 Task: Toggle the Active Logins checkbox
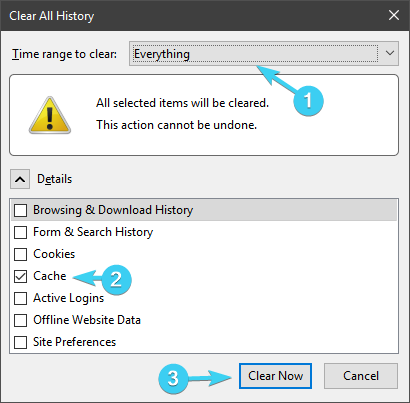(21, 298)
